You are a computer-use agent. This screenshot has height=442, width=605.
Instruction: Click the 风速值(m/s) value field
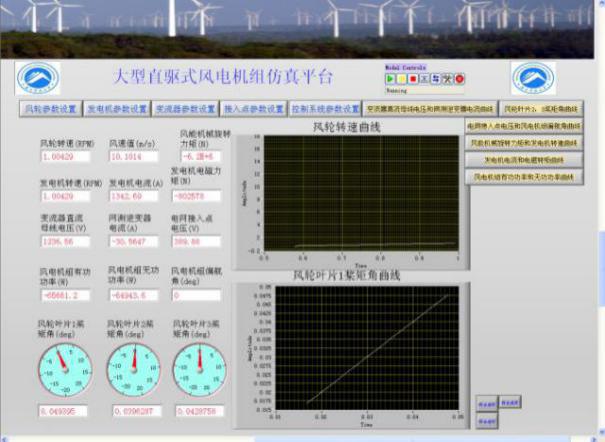[133, 157]
